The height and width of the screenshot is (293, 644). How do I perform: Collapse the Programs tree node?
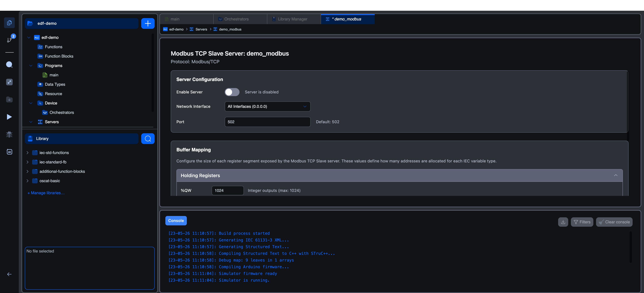coord(31,66)
